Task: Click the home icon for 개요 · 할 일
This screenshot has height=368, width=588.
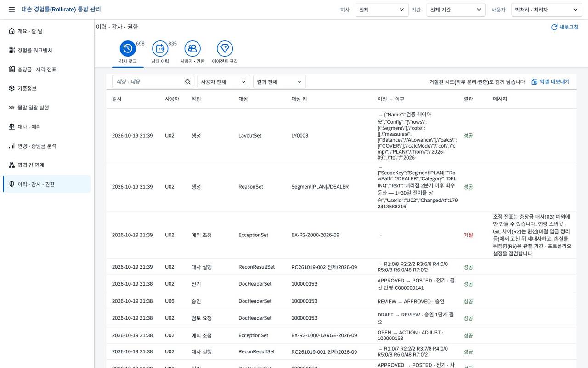Action: 11,31
